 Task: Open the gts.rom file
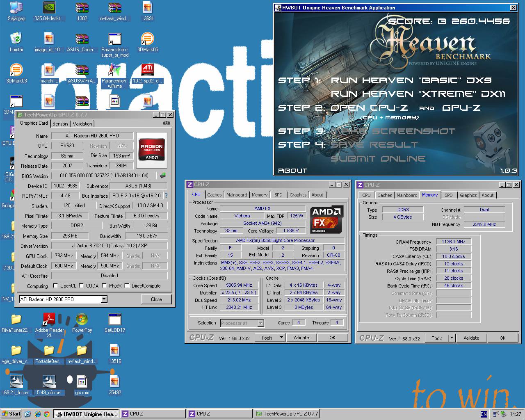(x=82, y=385)
